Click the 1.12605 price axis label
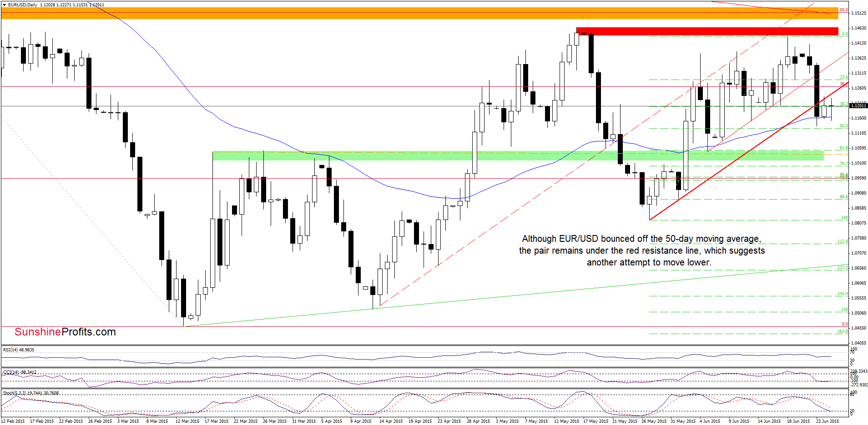The height and width of the screenshot is (425, 868). pyautogui.click(x=859, y=88)
